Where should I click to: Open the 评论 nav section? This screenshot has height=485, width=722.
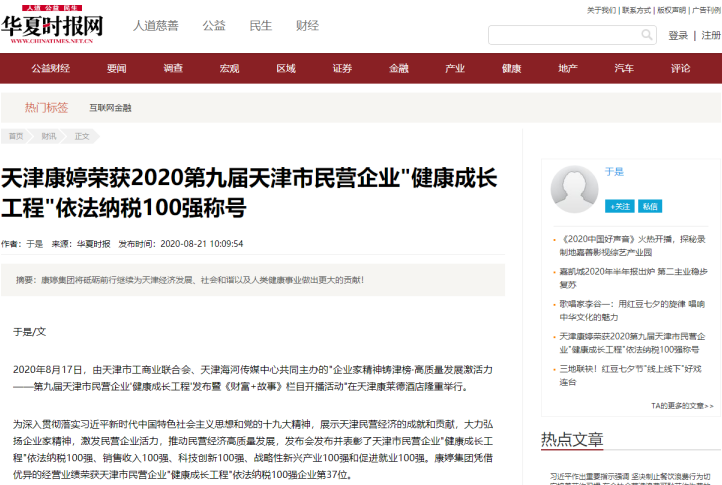point(681,69)
